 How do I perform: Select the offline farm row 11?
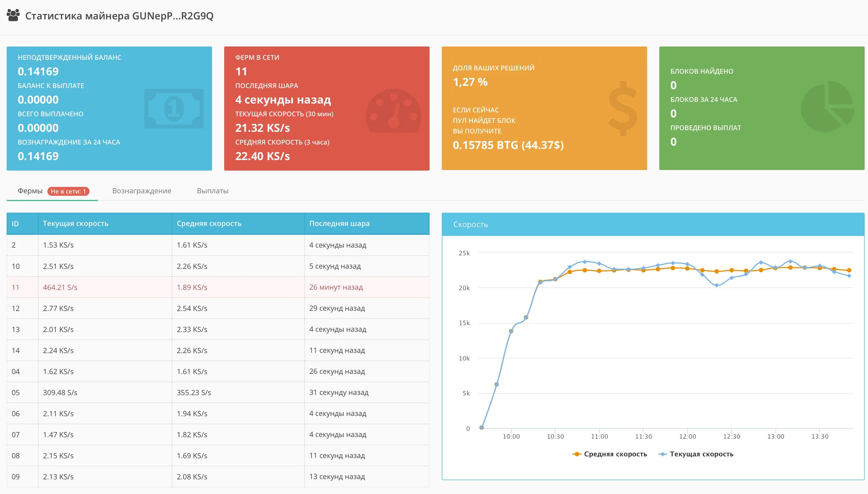[x=217, y=287]
